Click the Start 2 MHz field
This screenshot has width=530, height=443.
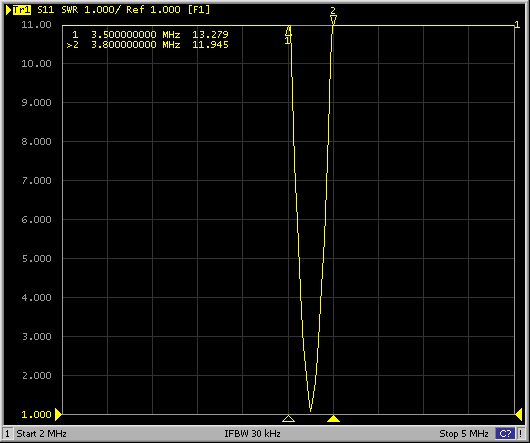tap(42, 434)
